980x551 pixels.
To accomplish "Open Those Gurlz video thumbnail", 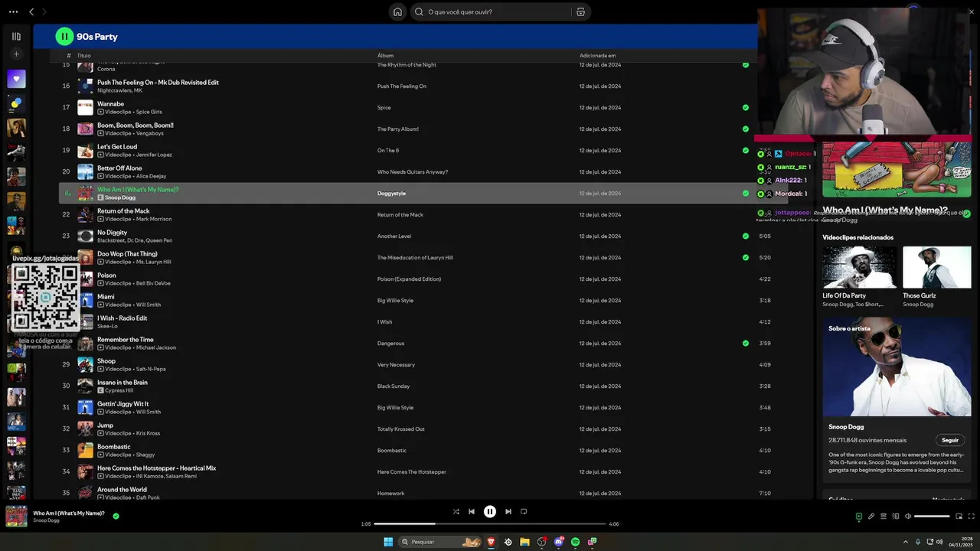I will tap(937, 267).
